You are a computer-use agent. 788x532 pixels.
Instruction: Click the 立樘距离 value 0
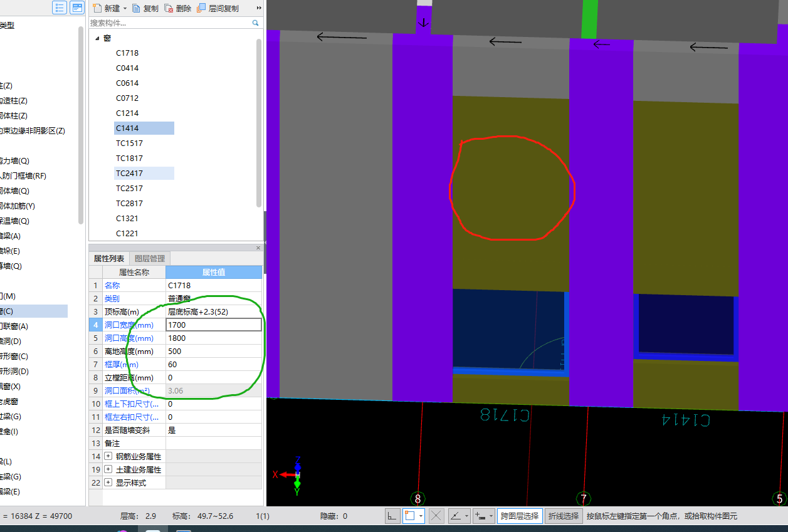tap(214, 377)
